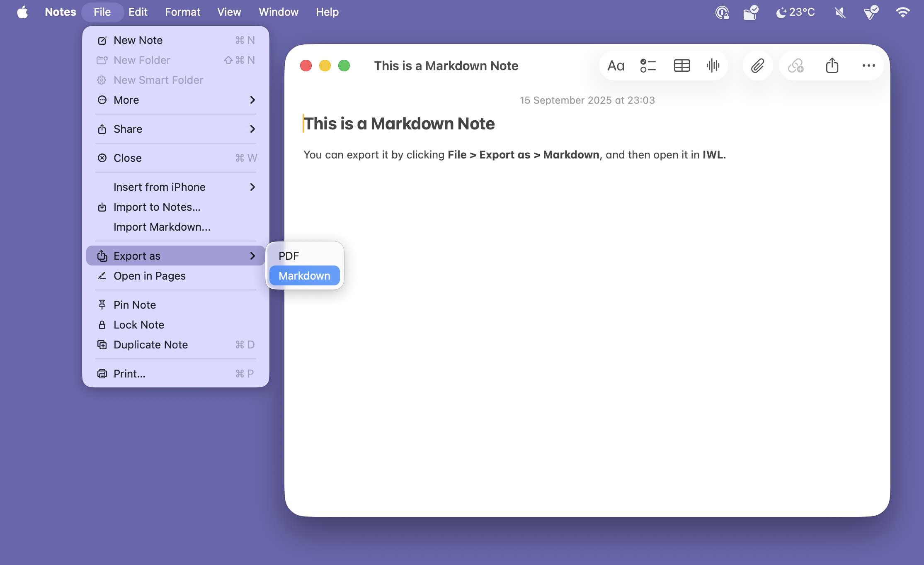Choose Markdown from the Export as submenu
The height and width of the screenshot is (565, 924).
[304, 275]
